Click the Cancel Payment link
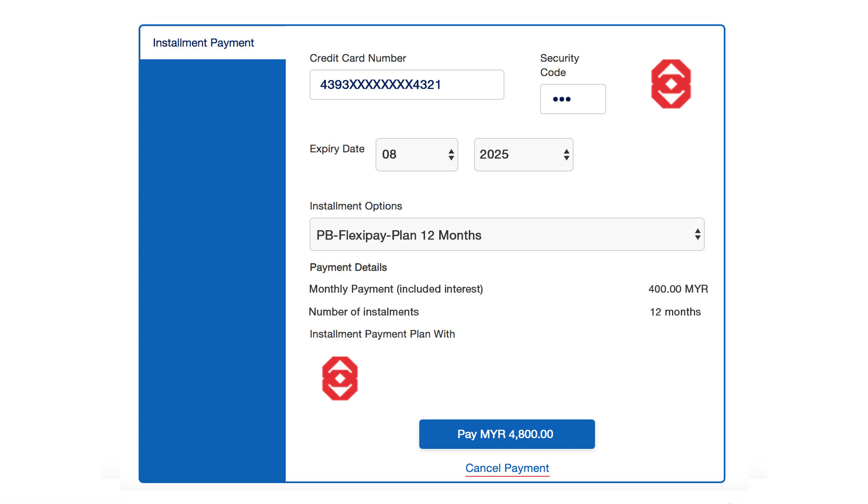The height and width of the screenshot is (504, 868). (x=507, y=468)
